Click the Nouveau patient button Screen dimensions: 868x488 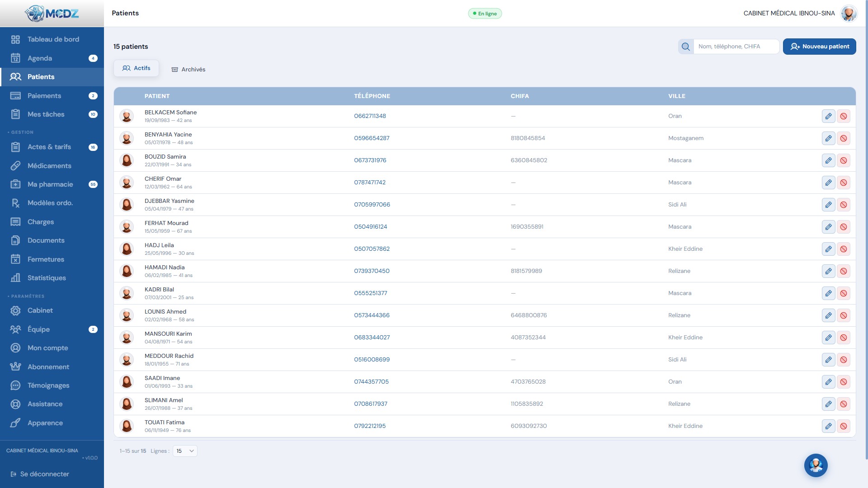(x=819, y=47)
